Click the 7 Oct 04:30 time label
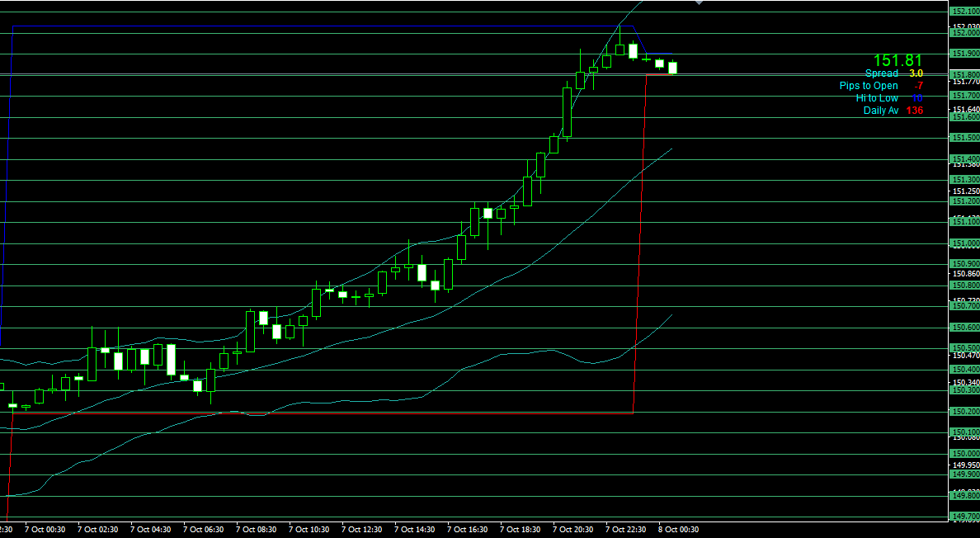The width and height of the screenshot is (980, 538). (150, 530)
